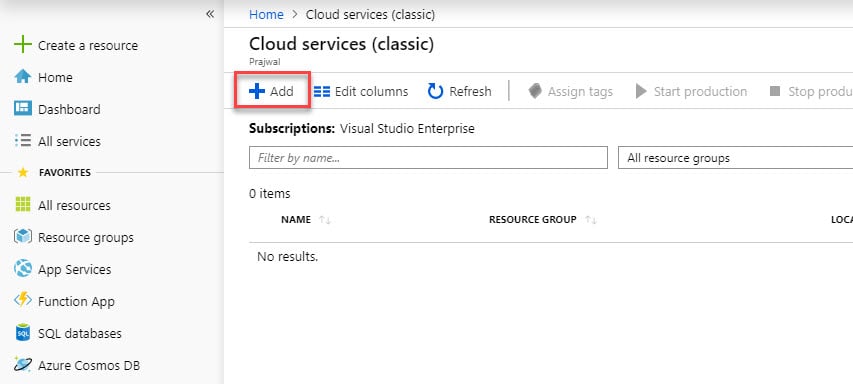Open Dashboard from the sidebar
Image resolution: width=853 pixels, height=384 pixels.
click(69, 109)
